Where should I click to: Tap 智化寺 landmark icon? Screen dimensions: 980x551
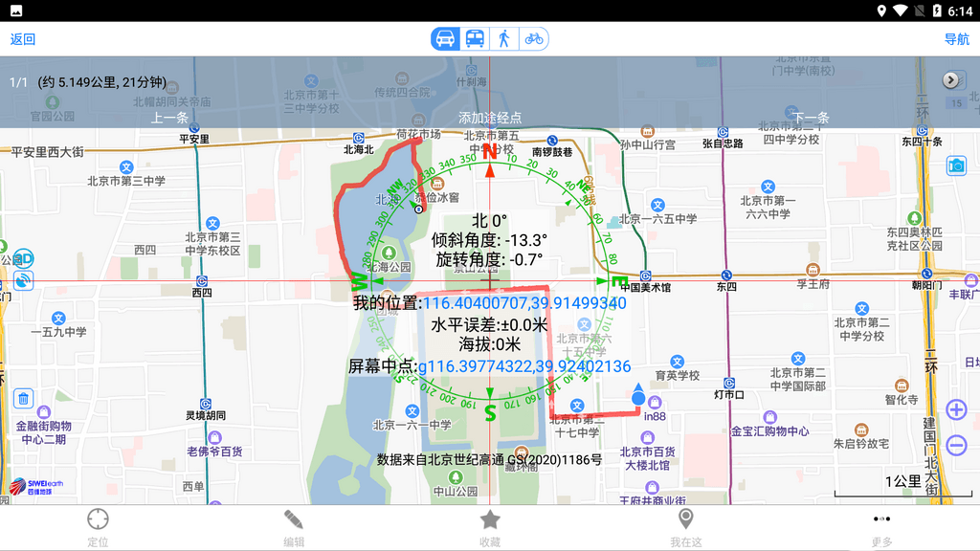pyautogui.click(x=902, y=386)
